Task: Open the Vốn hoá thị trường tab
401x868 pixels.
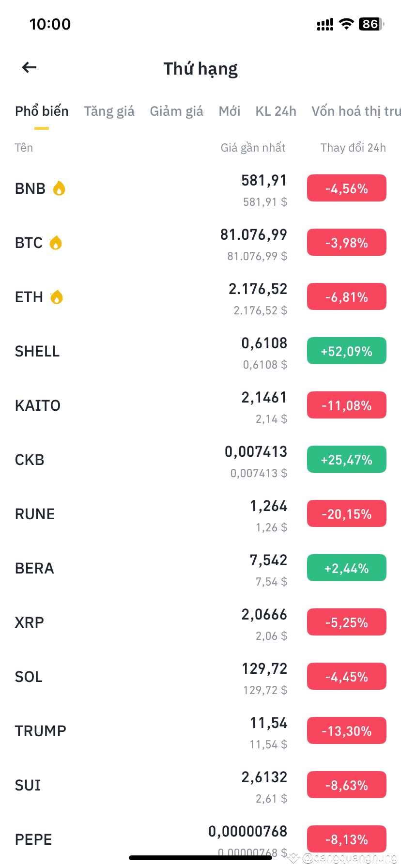Action: (x=356, y=111)
